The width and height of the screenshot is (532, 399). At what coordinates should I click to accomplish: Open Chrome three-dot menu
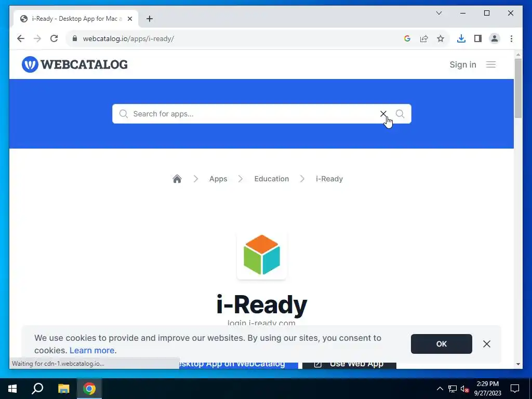pyautogui.click(x=511, y=38)
